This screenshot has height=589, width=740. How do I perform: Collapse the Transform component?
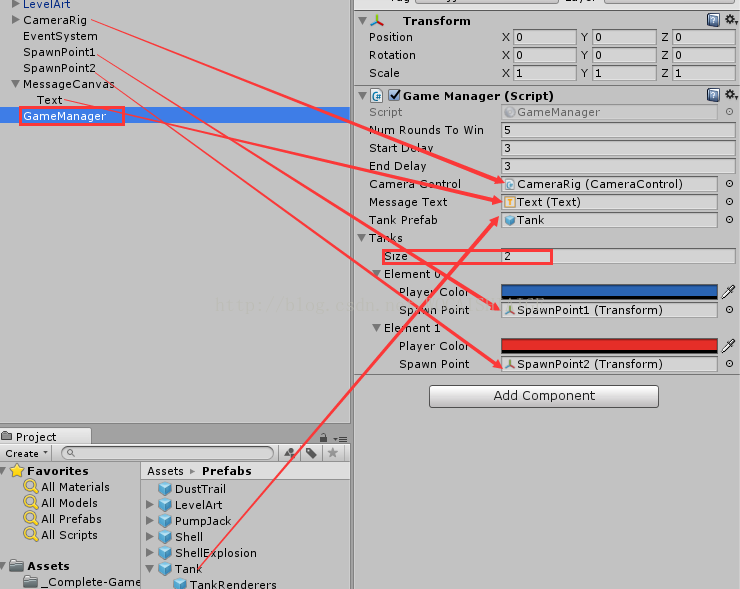[x=362, y=21]
